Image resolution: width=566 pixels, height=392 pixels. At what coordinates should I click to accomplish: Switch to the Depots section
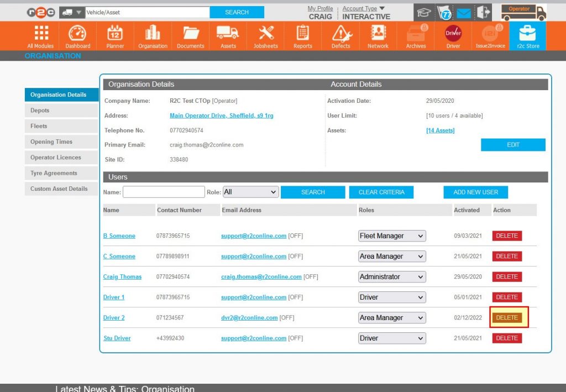point(61,110)
